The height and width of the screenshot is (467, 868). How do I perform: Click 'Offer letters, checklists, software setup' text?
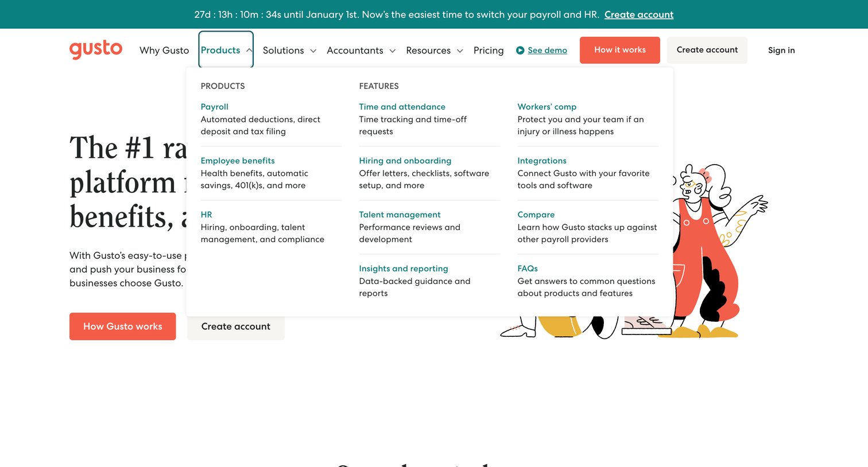pos(424,180)
